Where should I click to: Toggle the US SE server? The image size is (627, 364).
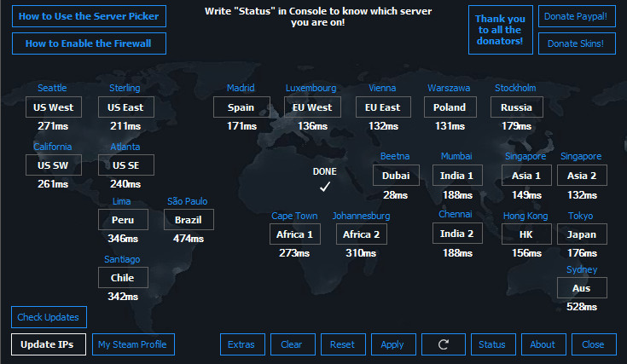click(x=126, y=165)
